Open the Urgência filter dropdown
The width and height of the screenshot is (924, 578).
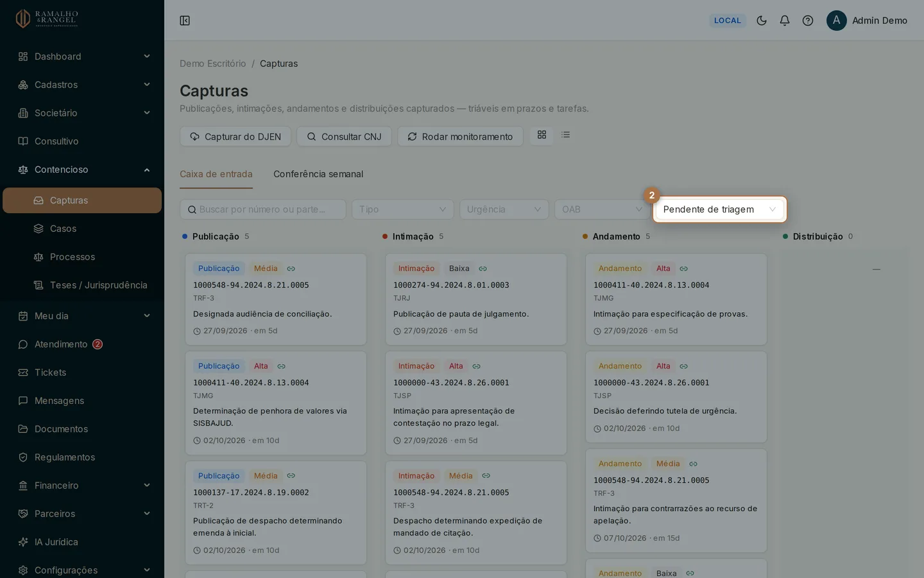pyautogui.click(x=504, y=209)
